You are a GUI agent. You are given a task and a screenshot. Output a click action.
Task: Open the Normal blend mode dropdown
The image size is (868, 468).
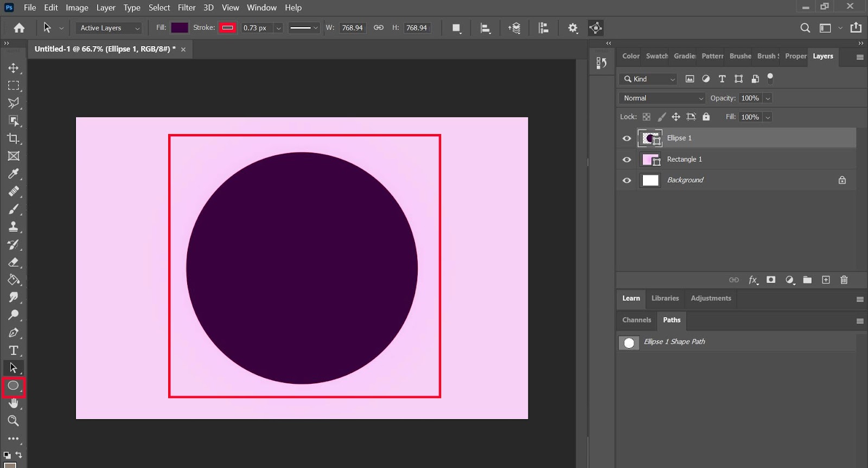pos(662,98)
